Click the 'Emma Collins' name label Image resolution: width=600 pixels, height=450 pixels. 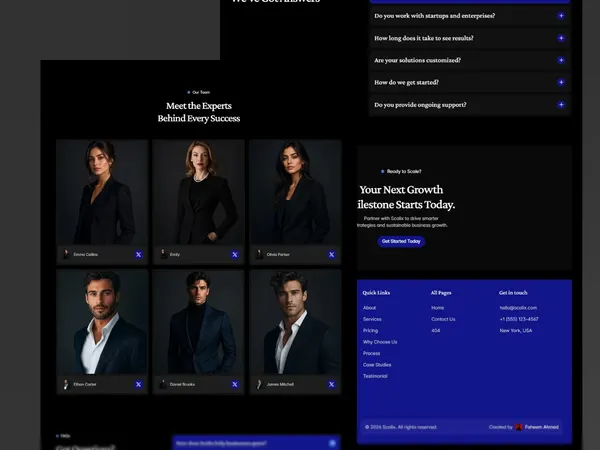coord(86,254)
